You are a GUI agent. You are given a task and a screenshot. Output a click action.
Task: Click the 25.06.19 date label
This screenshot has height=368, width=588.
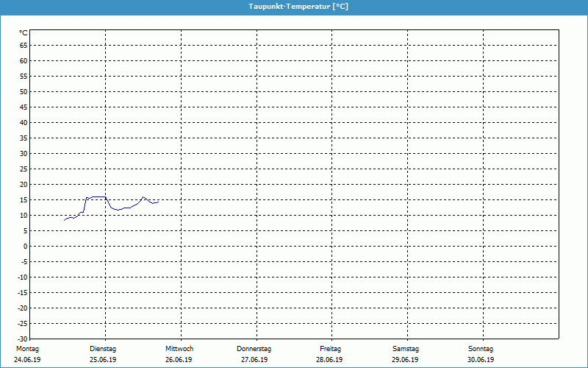(103, 360)
